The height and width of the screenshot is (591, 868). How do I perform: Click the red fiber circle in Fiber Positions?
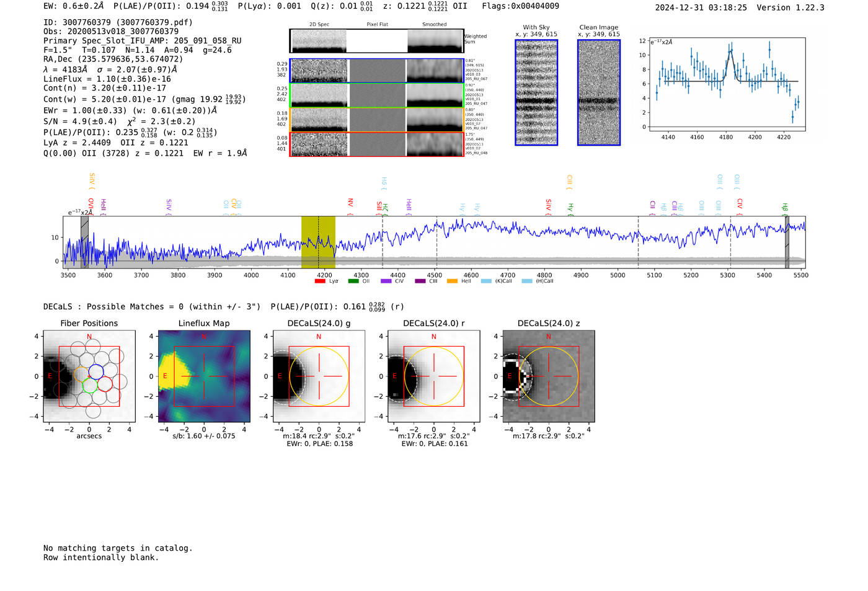(x=105, y=384)
